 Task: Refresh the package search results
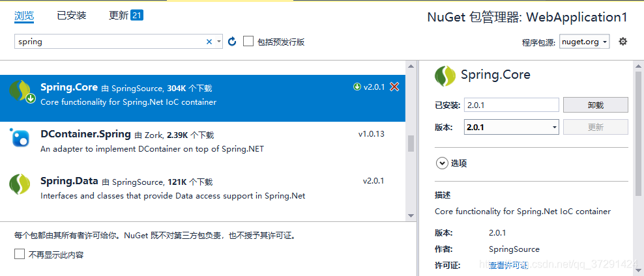(x=232, y=42)
